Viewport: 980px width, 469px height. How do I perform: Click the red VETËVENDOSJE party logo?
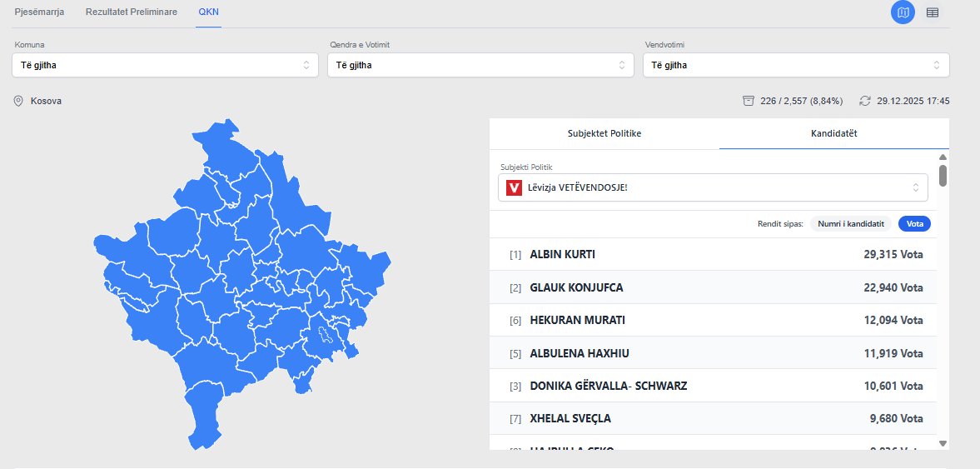pyautogui.click(x=514, y=187)
